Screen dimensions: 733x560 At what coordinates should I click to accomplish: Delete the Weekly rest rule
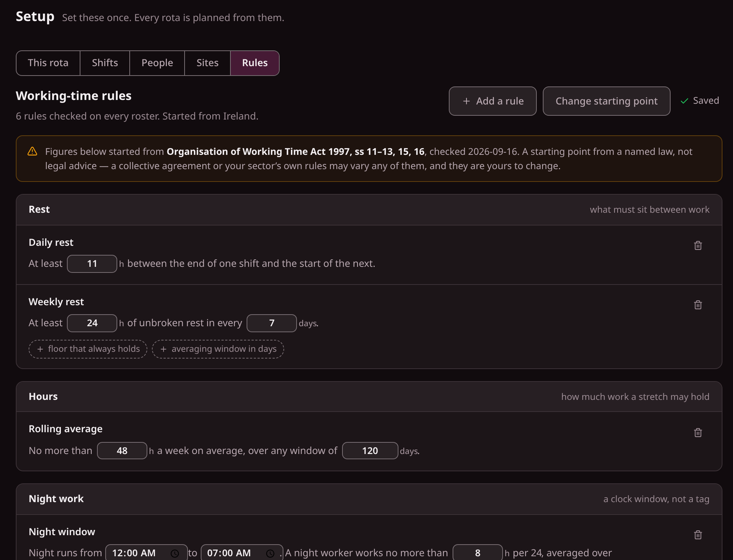[698, 305]
